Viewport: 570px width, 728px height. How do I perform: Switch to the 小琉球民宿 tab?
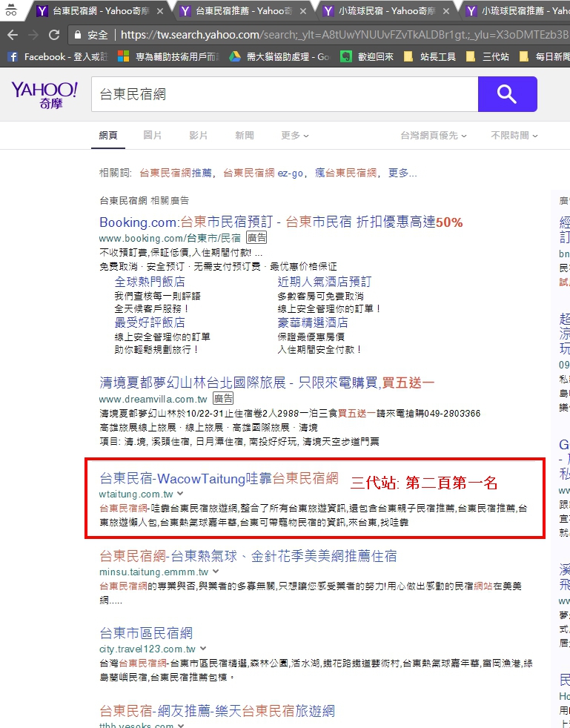385,10
